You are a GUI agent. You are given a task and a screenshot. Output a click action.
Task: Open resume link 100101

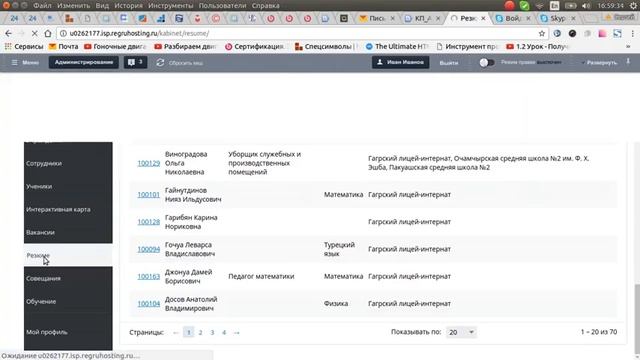coord(149,195)
